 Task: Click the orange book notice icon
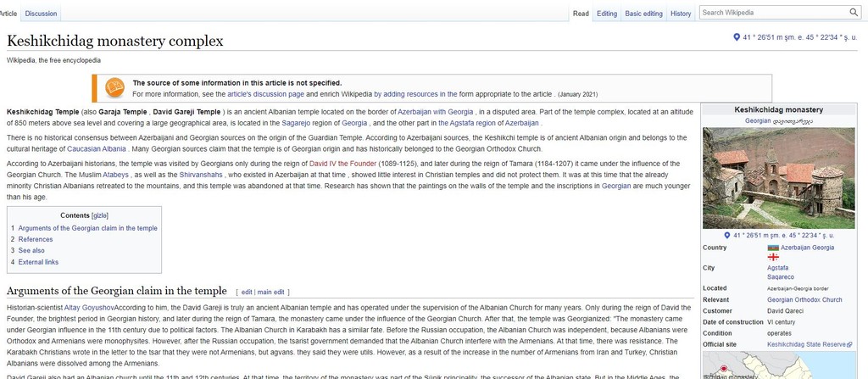point(114,87)
